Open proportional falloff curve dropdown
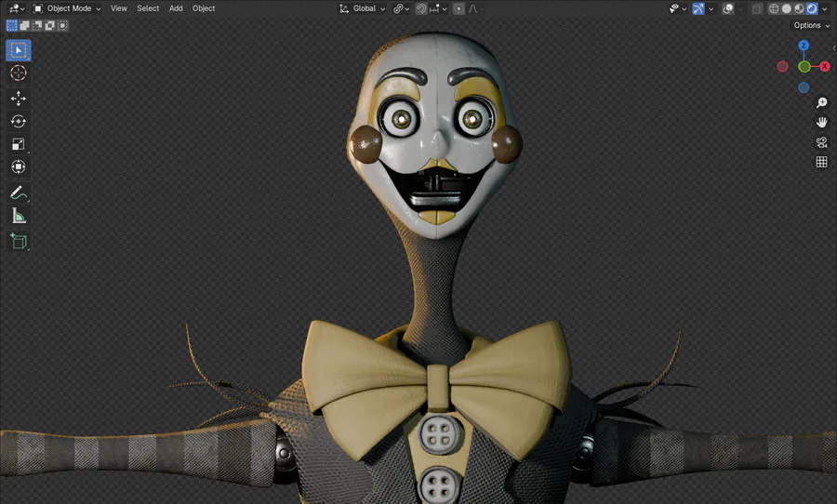 tap(474, 8)
